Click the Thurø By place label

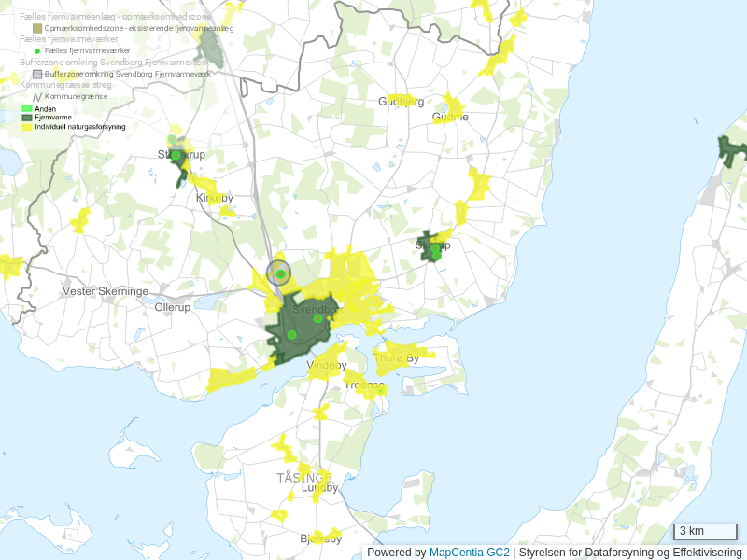(x=396, y=357)
